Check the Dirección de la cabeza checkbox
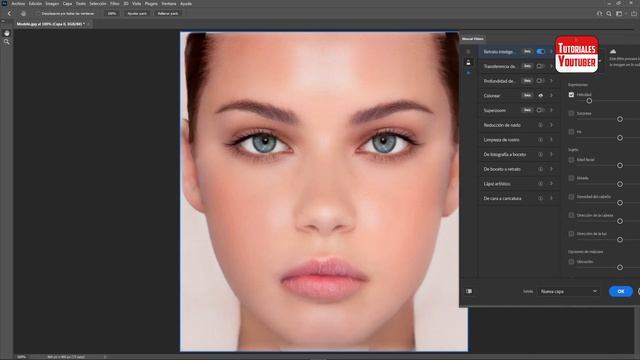This screenshot has width=640, height=360. (x=571, y=215)
